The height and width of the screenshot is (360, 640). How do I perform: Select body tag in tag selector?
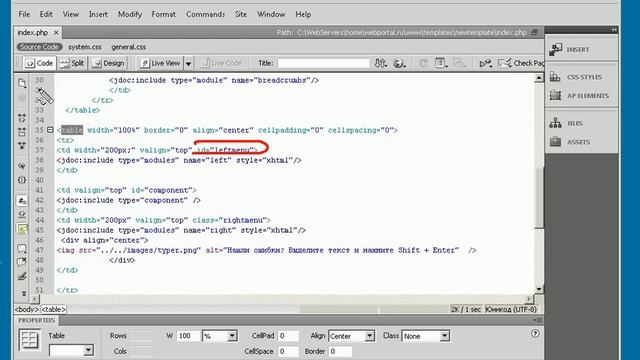pyautogui.click(x=27, y=309)
